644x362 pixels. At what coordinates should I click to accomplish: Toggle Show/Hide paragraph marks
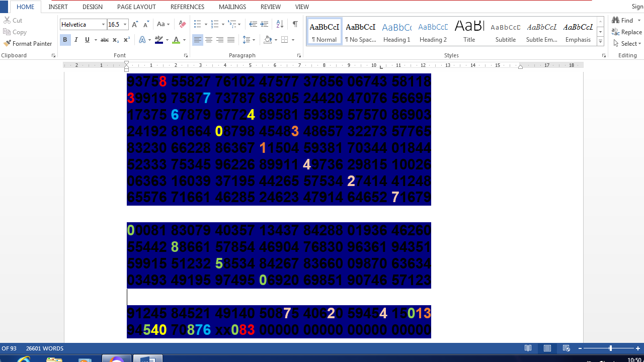tap(295, 24)
